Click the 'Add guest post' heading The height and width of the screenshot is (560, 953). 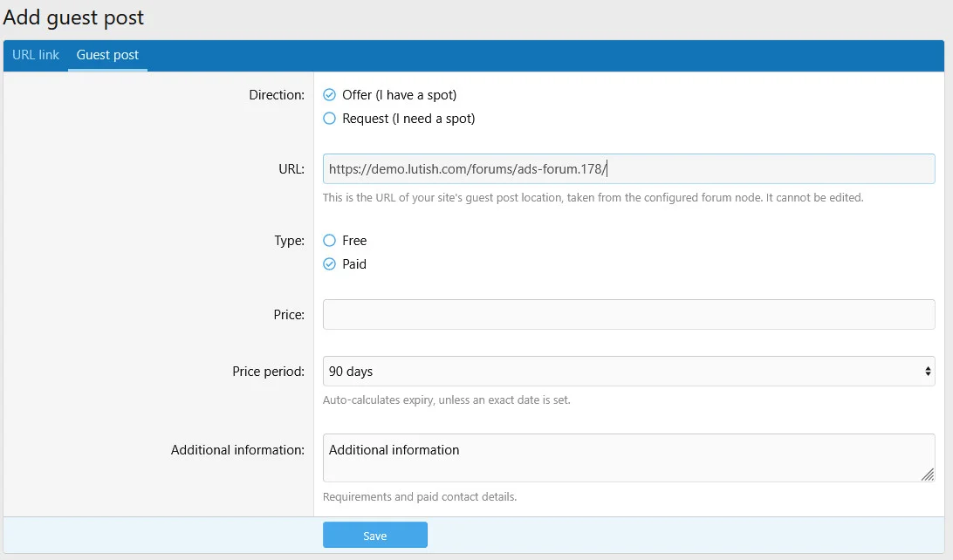click(x=73, y=17)
